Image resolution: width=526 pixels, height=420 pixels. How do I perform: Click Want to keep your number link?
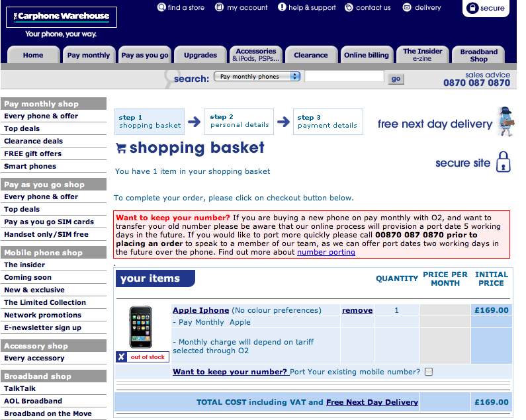(231, 372)
